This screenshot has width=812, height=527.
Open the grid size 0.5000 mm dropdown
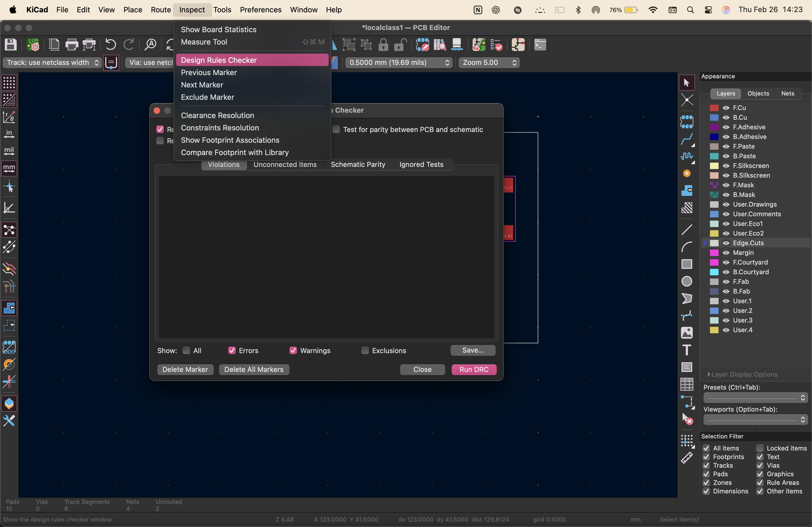pyautogui.click(x=398, y=63)
